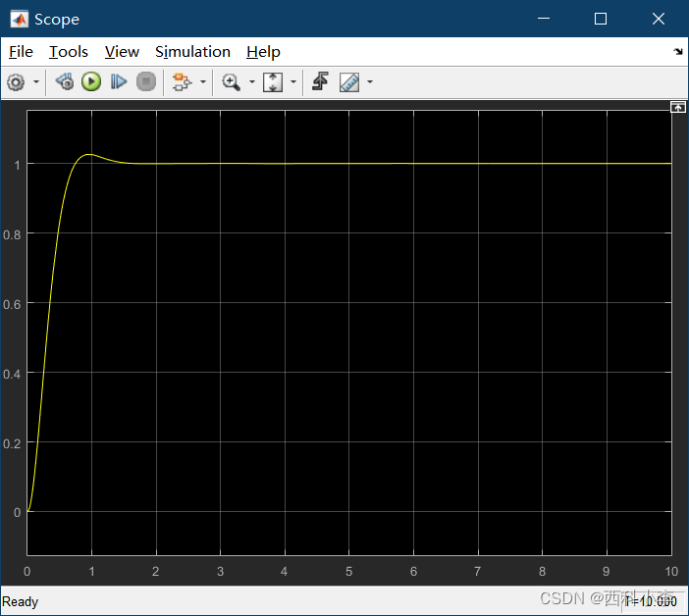Open the Simulation menu
The height and width of the screenshot is (616, 689).
coord(192,52)
